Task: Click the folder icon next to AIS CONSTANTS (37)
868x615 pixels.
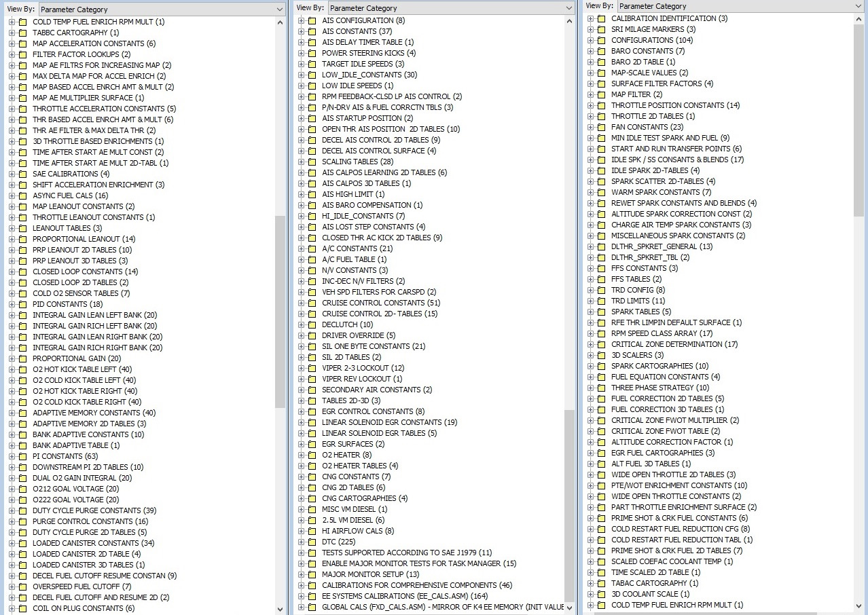Action: (312, 31)
